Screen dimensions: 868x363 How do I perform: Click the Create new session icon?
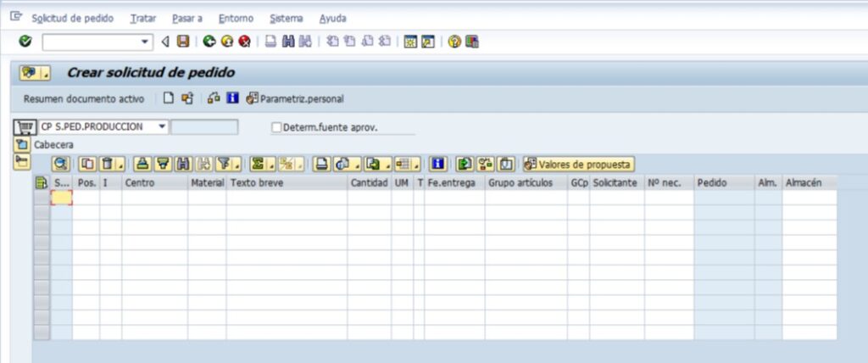click(x=410, y=42)
